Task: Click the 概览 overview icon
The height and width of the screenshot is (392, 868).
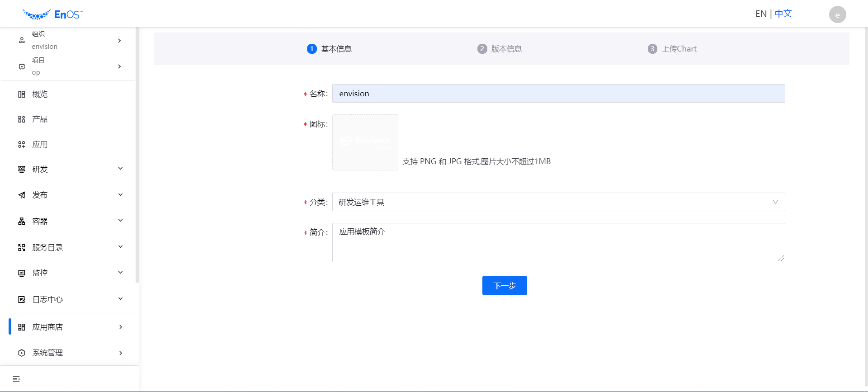Action: coord(22,94)
